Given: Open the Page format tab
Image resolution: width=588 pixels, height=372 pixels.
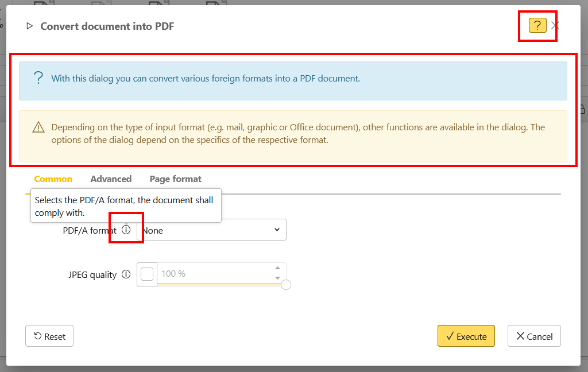Looking at the screenshot, I should pos(175,179).
